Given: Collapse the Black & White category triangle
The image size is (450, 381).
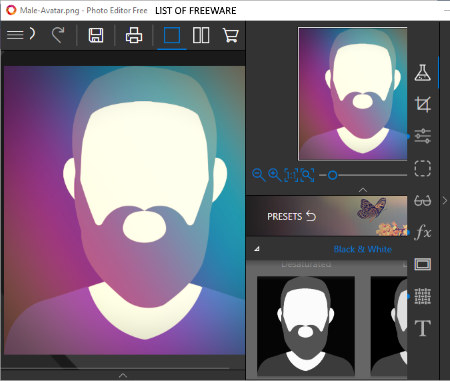Looking at the screenshot, I should pyautogui.click(x=257, y=249).
